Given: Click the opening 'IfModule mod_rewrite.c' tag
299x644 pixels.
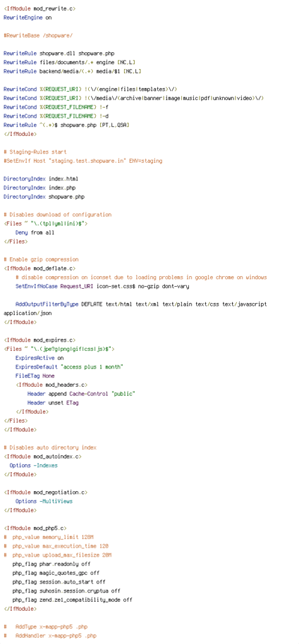Looking at the screenshot, I should (x=40, y=9).
